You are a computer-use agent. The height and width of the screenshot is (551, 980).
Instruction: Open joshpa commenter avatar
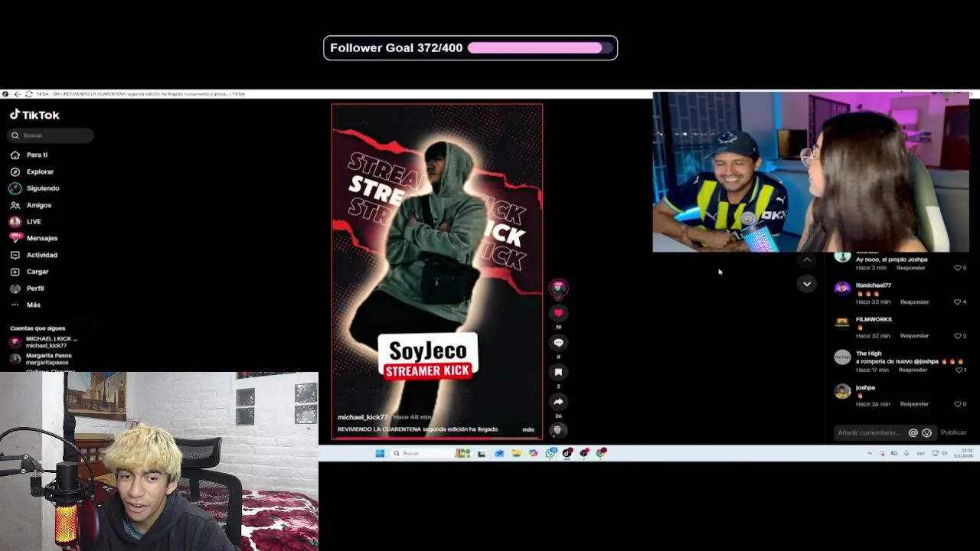pos(842,391)
